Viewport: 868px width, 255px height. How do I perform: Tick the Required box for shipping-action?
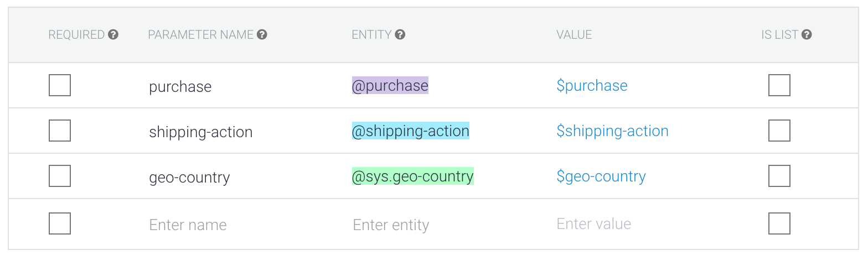click(x=60, y=131)
